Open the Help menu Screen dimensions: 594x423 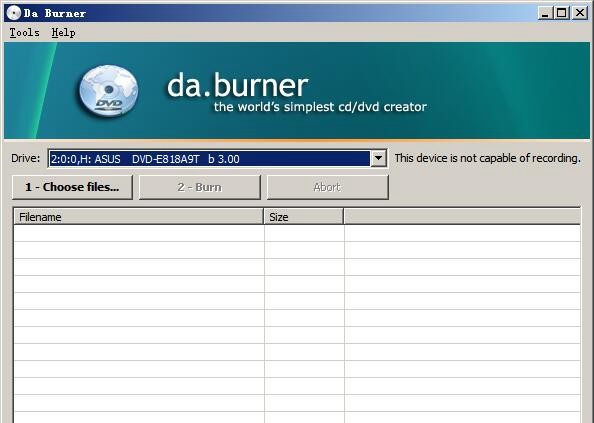click(63, 33)
